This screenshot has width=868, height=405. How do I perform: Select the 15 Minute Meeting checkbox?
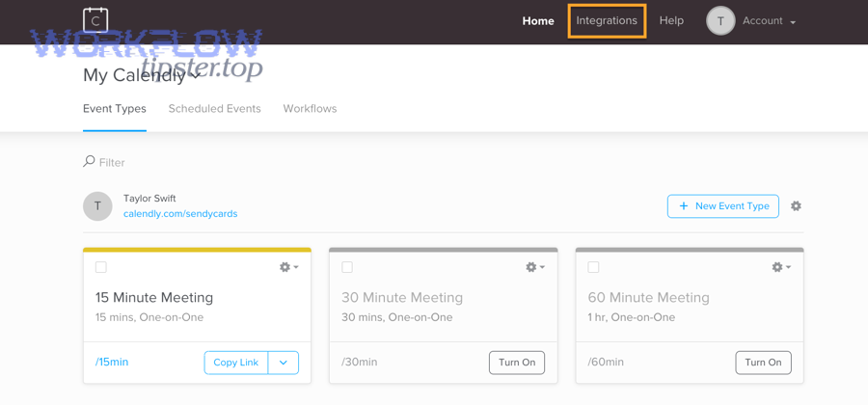(x=100, y=267)
